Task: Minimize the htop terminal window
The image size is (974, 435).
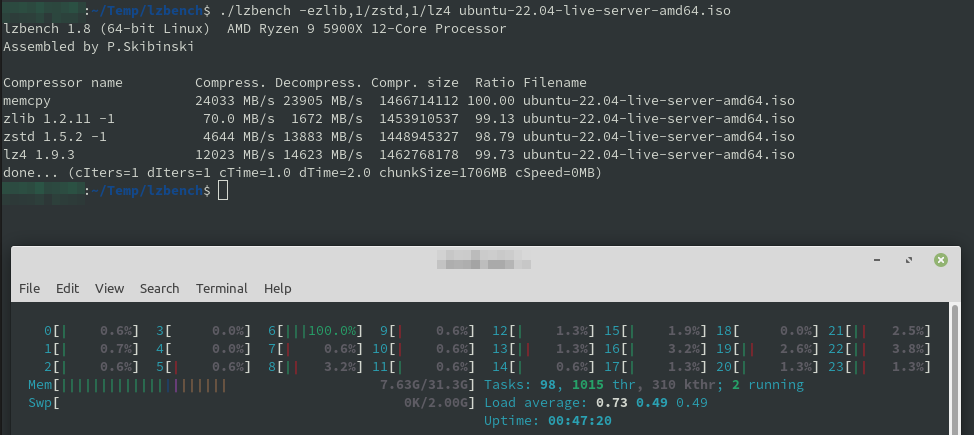Action: click(877, 260)
